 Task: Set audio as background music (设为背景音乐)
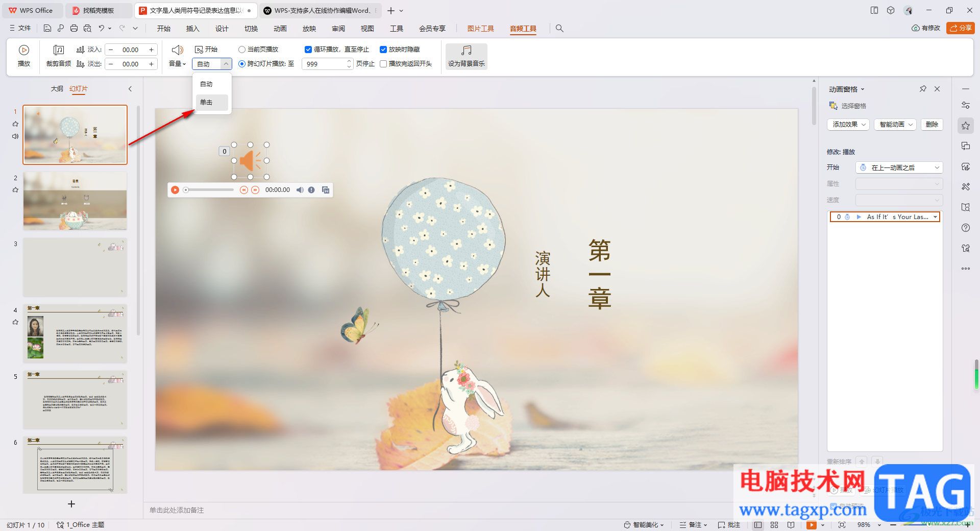coord(466,56)
